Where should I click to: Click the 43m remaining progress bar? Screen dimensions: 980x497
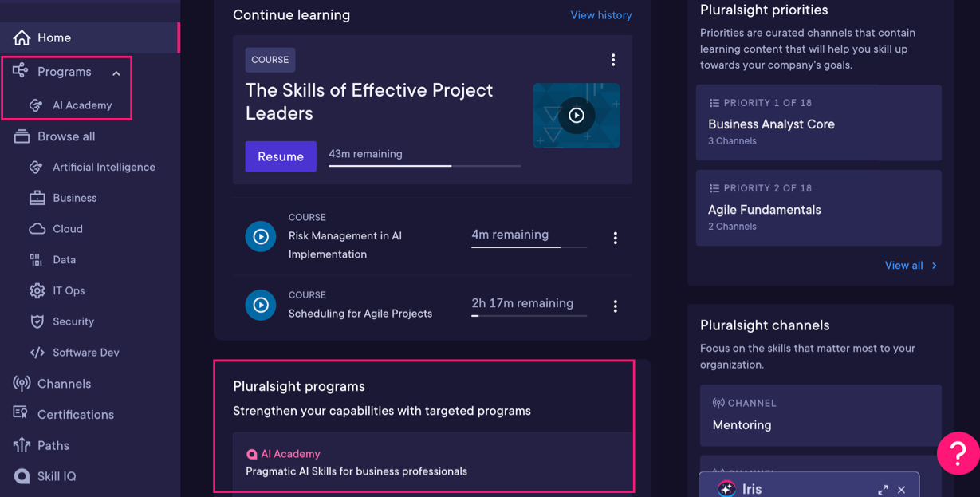pyautogui.click(x=424, y=166)
